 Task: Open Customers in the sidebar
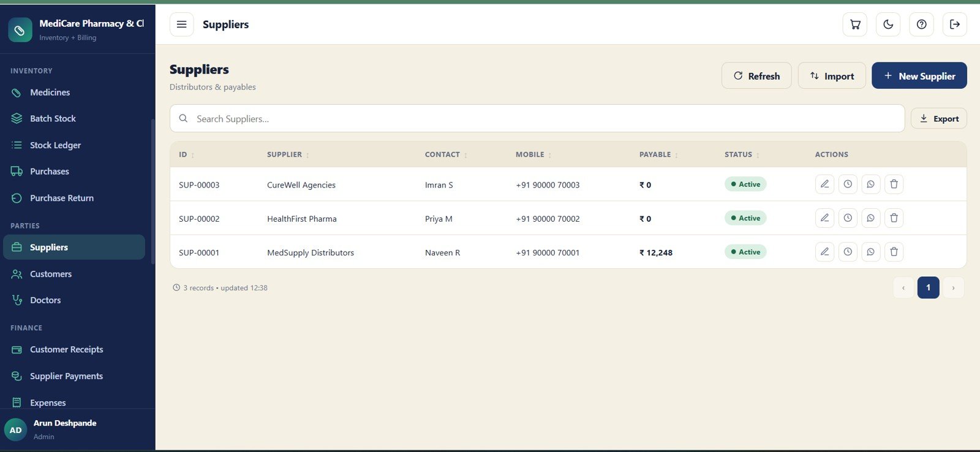(x=74, y=274)
